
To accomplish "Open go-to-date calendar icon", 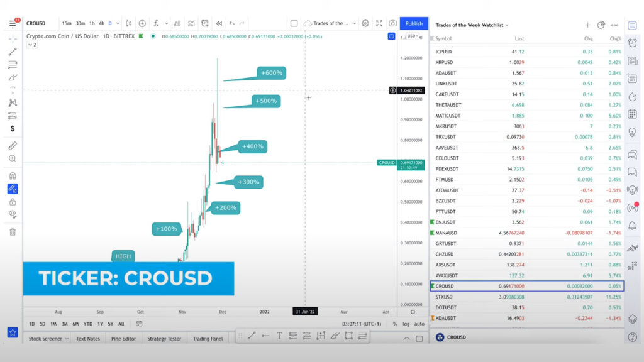I will (139, 324).
